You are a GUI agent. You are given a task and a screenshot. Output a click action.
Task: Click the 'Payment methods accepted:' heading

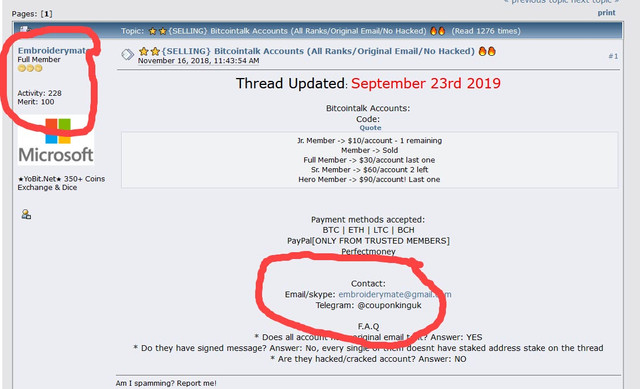[x=368, y=220]
